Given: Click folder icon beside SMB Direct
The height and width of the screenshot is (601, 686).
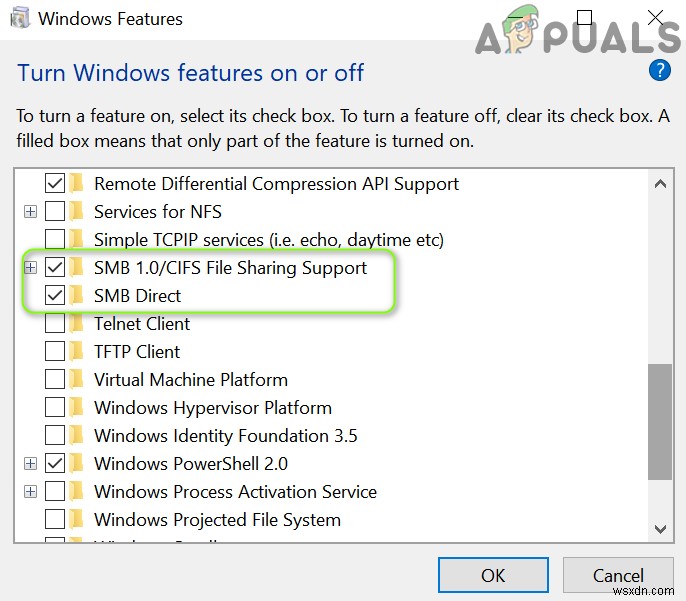Looking at the screenshot, I should pos(78,296).
